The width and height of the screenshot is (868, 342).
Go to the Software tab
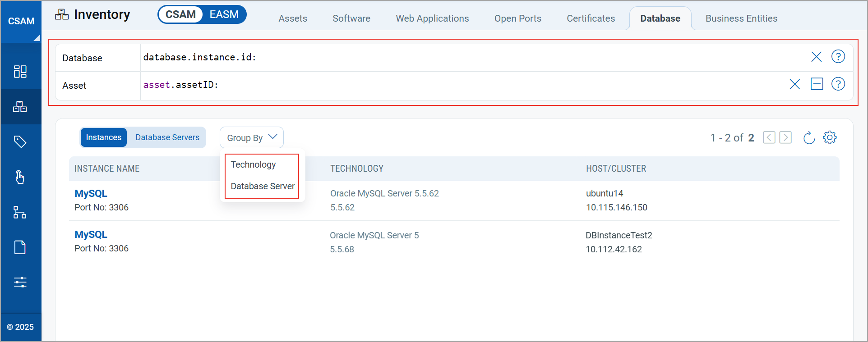tap(351, 18)
